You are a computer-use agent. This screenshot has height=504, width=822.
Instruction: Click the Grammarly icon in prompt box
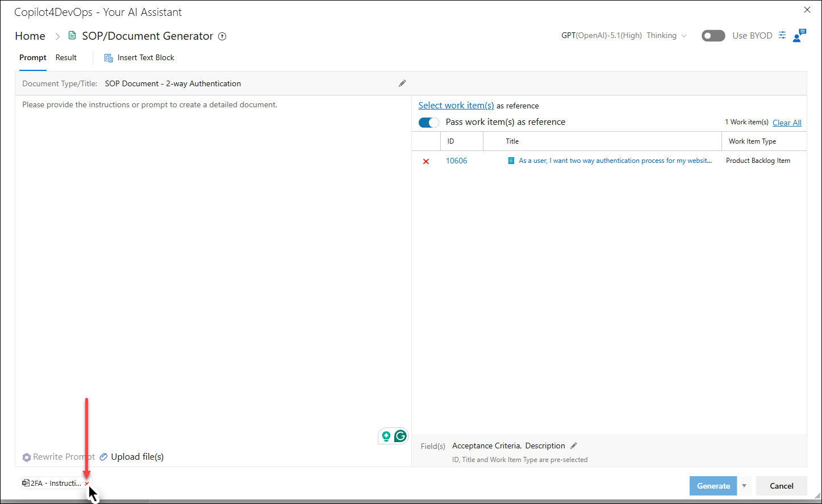(400, 436)
